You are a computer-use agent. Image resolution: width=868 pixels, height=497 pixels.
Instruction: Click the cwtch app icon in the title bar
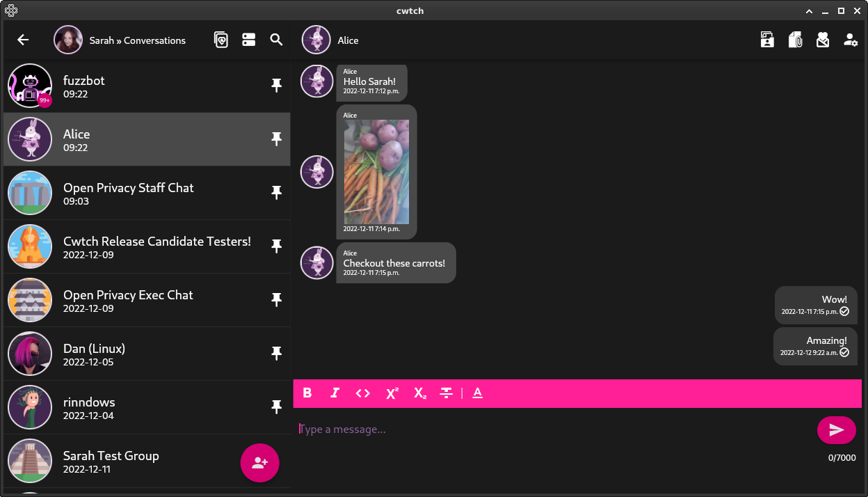point(11,10)
